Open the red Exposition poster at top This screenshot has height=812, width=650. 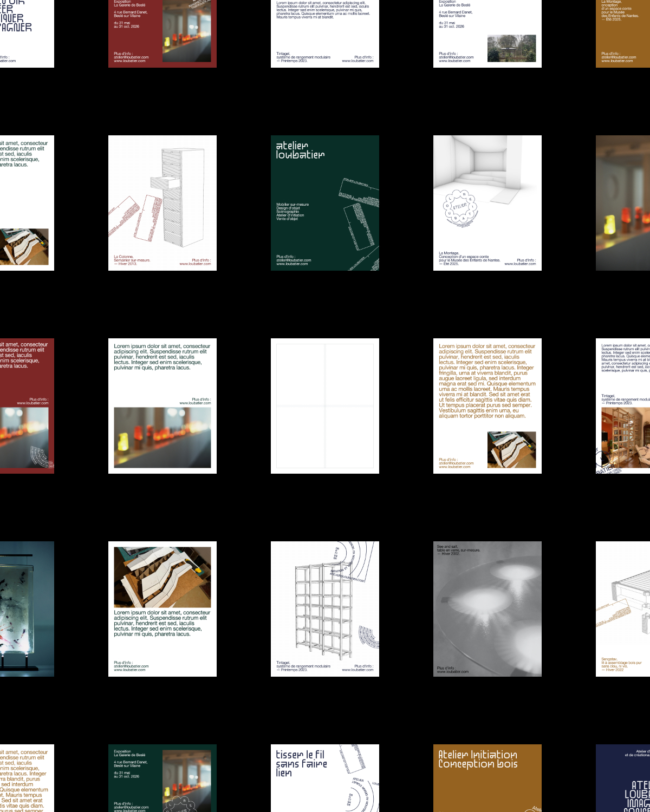pyautogui.click(x=162, y=34)
